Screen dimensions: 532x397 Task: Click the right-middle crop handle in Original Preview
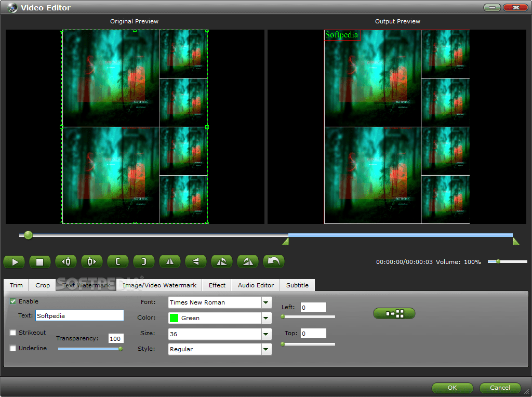[207, 127]
